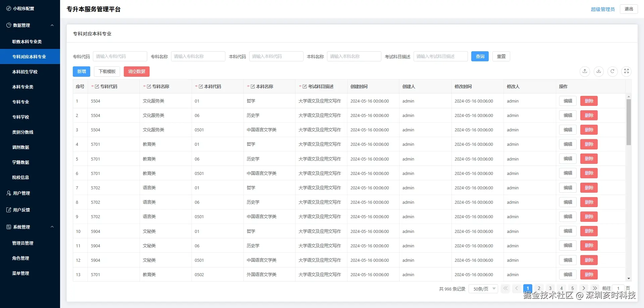Click 删除 for row 10
Image resolution: width=644 pixels, height=308 pixels.
coord(589,231)
